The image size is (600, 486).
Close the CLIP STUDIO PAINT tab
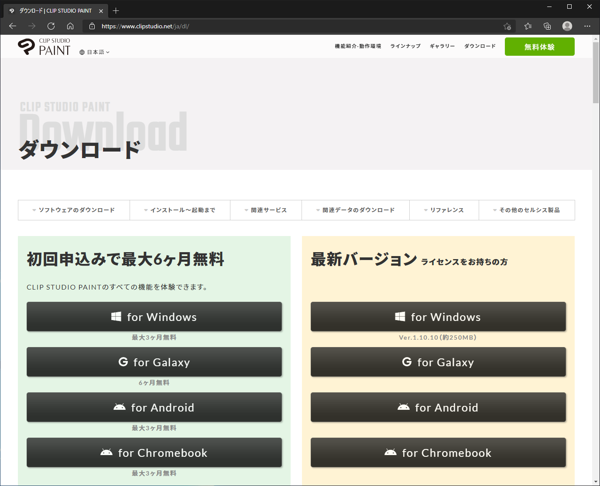click(101, 11)
